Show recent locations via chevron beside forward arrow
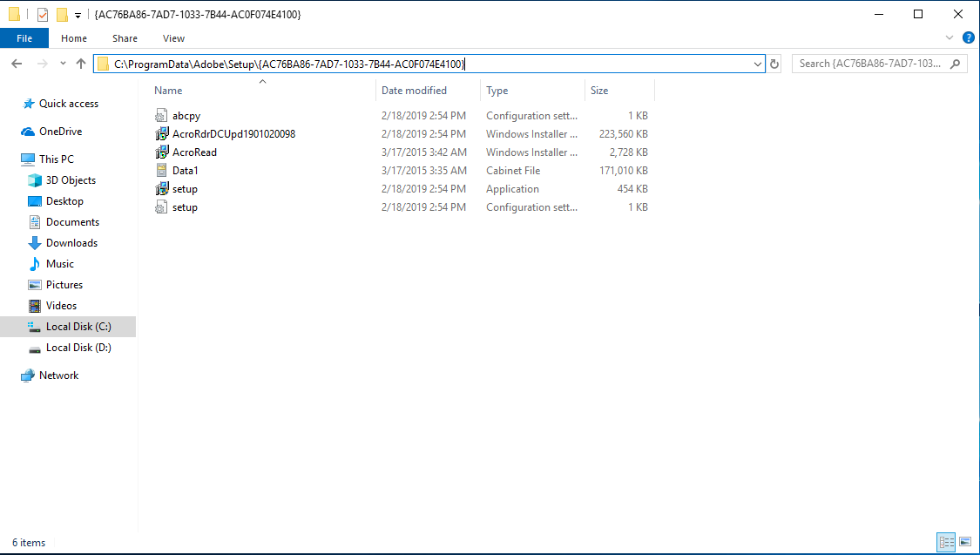Image resolution: width=980 pixels, height=555 pixels. [x=62, y=64]
